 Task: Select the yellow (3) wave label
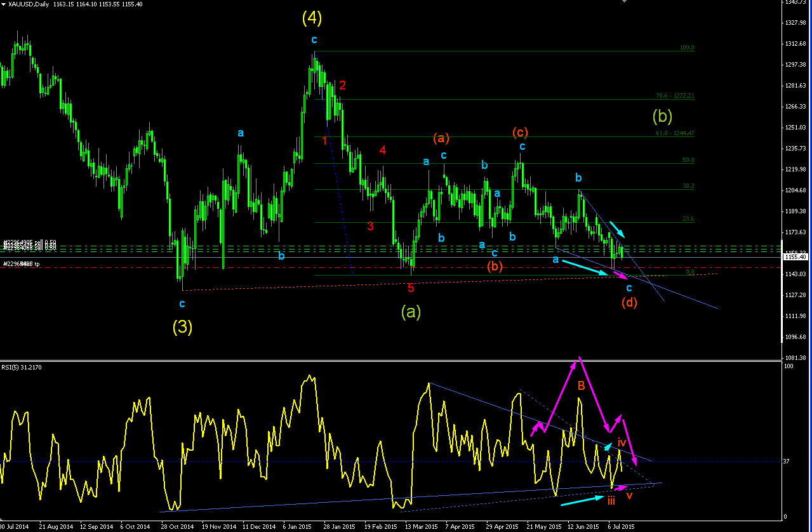coord(183,328)
